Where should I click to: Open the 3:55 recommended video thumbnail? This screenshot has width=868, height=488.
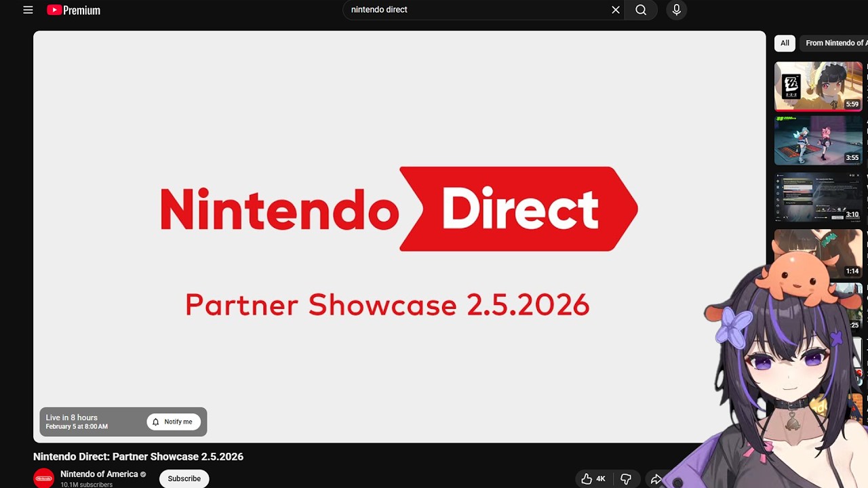pyautogui.click(x=818, y=140)
